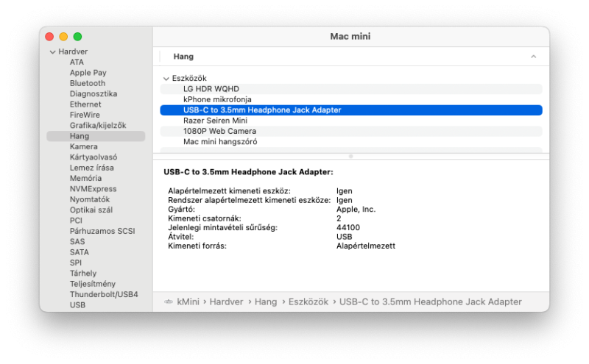Viewport: 589px width, 364px height.
Task: Show FireWire information
Action: (x=85, y=115)
